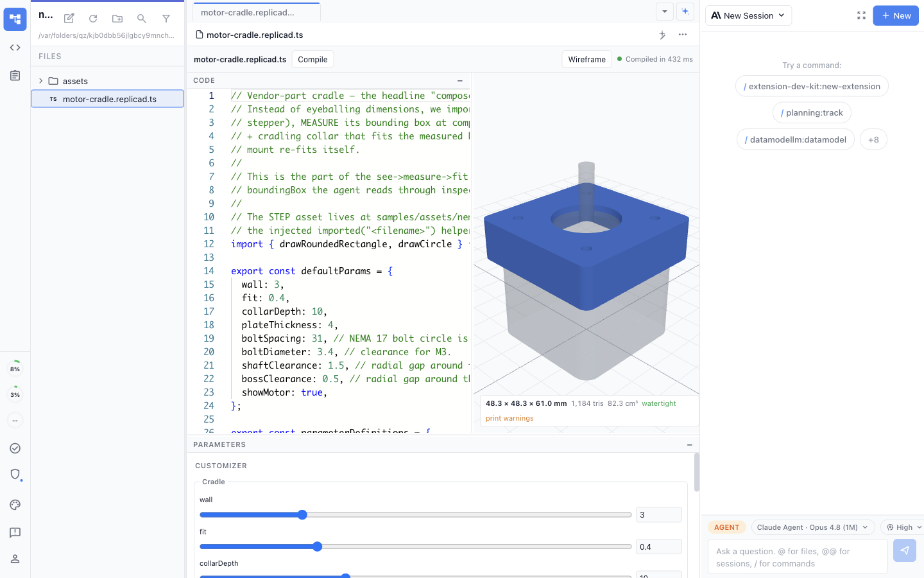Show the +8 more commands

(873, 139)
